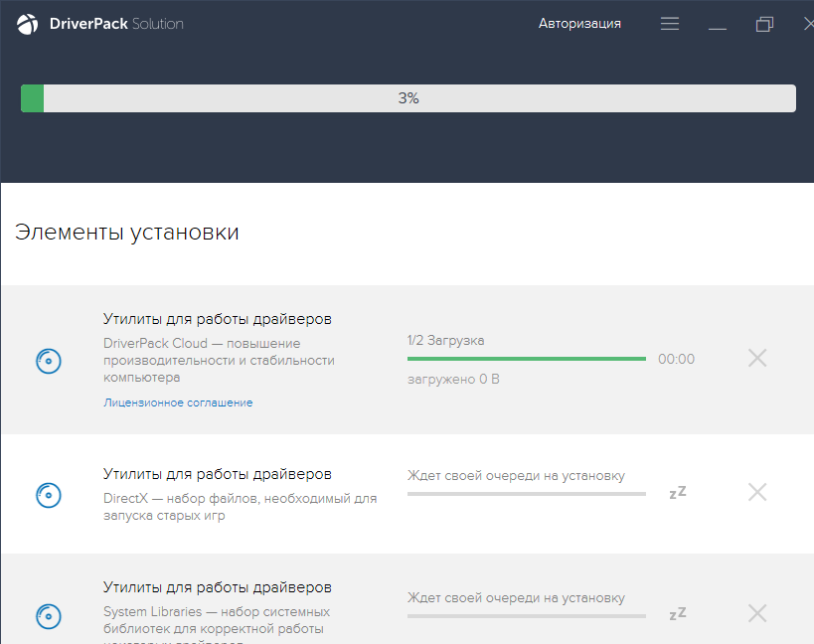The image size is (814, 644).
Task: Click the zZ waiting icon for System Libraries
Action: click(678, 614)
